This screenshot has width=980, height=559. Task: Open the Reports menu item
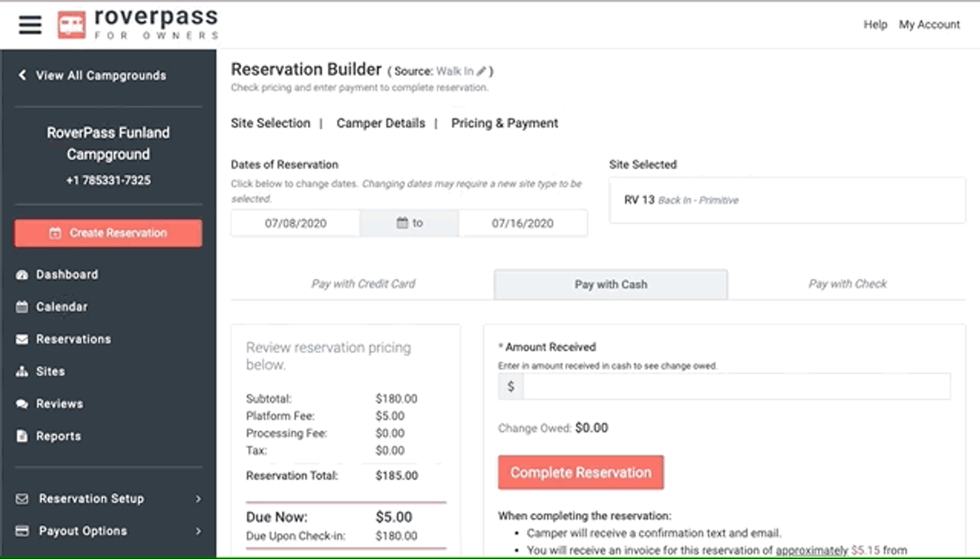tap(59, 436)
